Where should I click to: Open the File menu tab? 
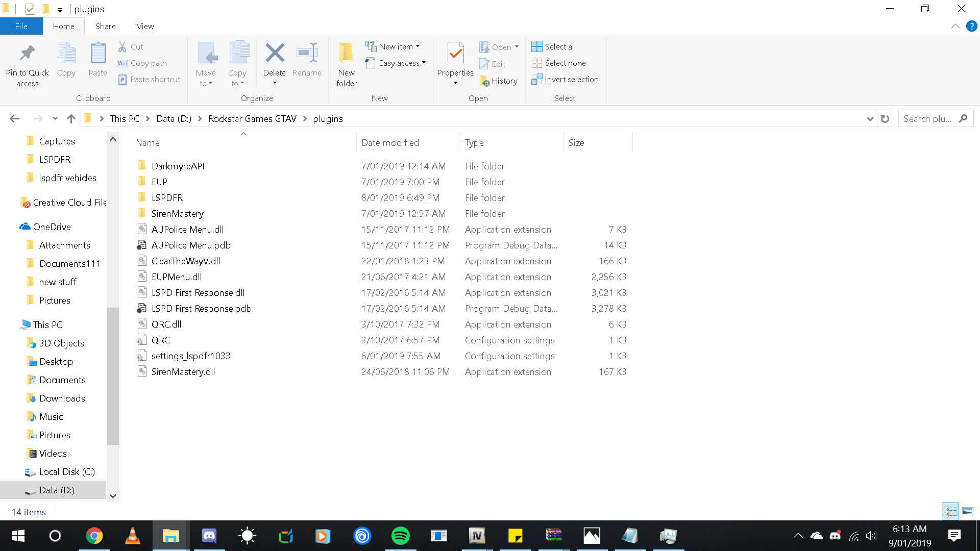click(x=21, y=26)
